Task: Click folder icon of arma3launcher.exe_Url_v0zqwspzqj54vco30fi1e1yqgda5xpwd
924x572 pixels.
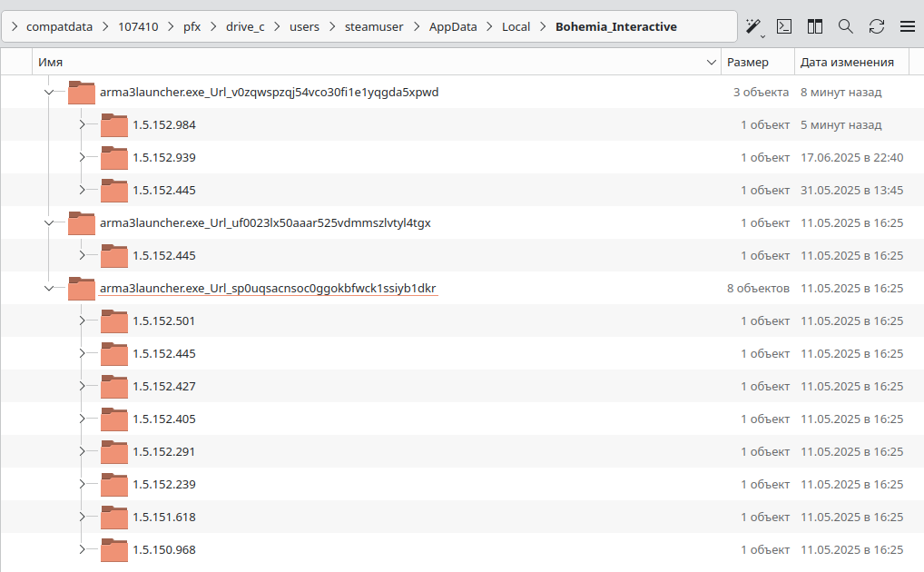Action: tap(82, 93)
